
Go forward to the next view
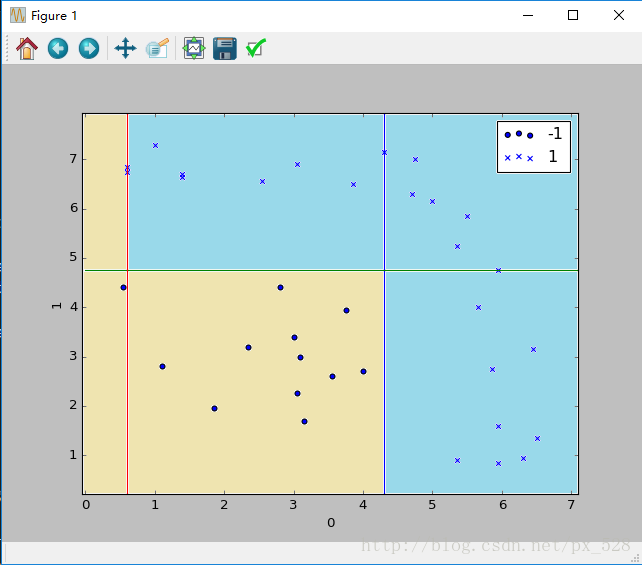click(89, 48)
